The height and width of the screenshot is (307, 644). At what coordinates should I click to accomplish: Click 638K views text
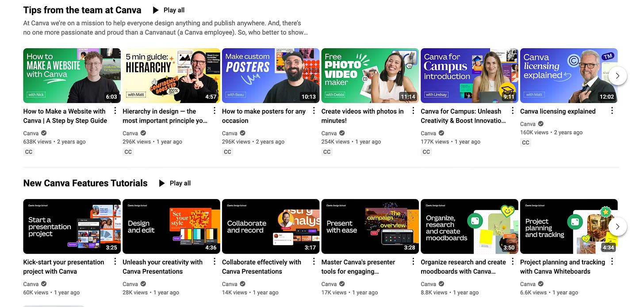click(x=38, y=142)
